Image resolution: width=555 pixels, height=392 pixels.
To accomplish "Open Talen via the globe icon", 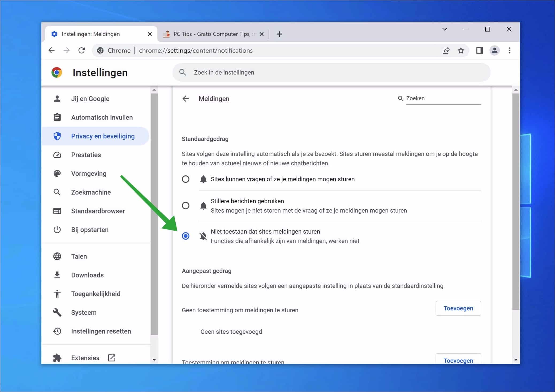I will [57, 256].
